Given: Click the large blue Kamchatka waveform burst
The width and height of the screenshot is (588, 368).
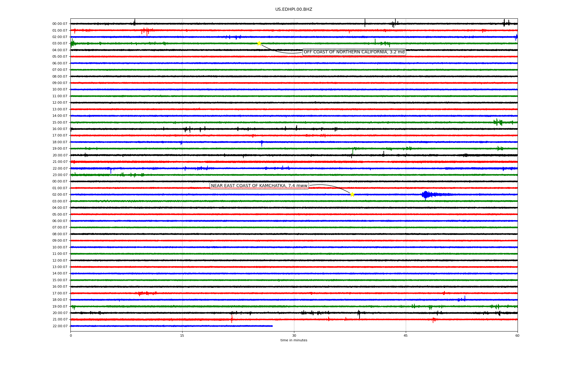Looking at the screenshot, I should click(426, 194).
